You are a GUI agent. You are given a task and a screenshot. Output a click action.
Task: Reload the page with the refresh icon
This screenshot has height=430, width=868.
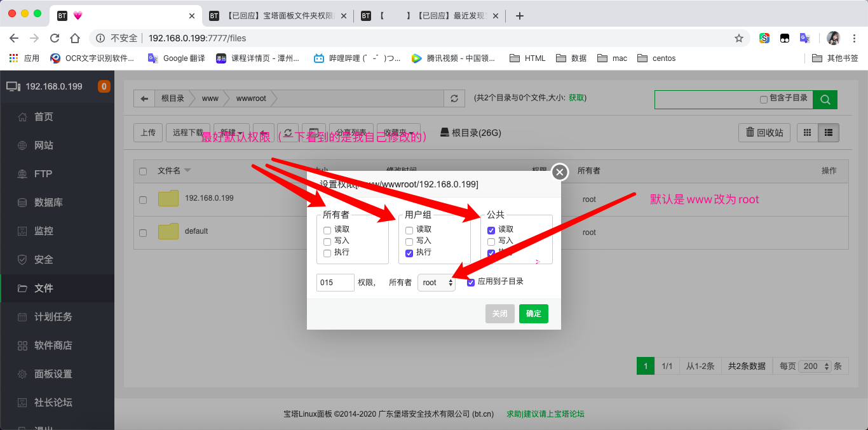click(x=55, y=38)
